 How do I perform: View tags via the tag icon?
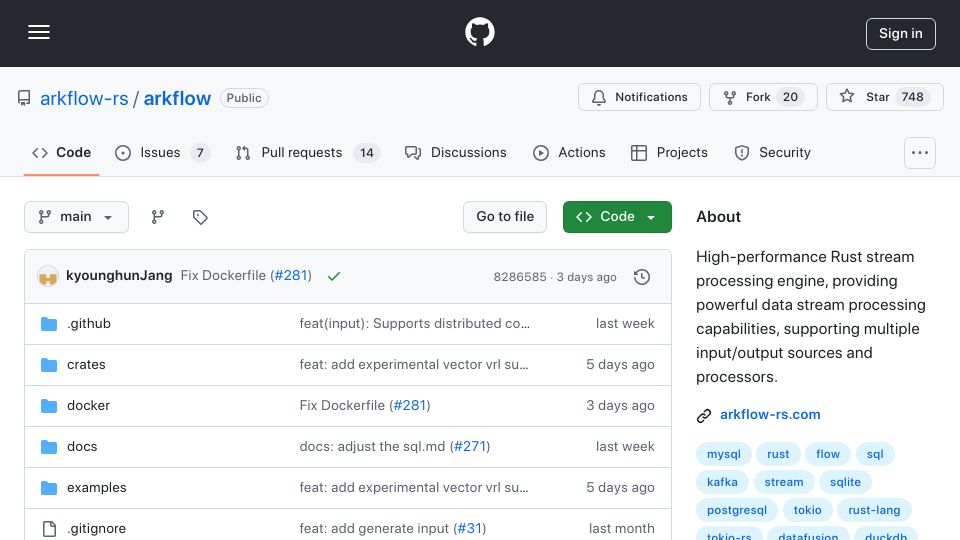pyautogui.click(x=200, y=217)
